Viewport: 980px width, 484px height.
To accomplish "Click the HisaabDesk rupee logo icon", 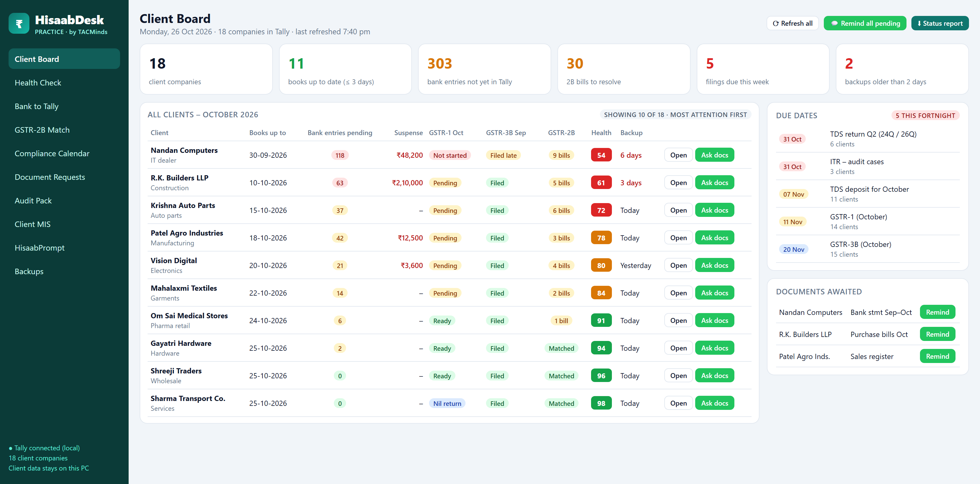I will tap(19, 24).
